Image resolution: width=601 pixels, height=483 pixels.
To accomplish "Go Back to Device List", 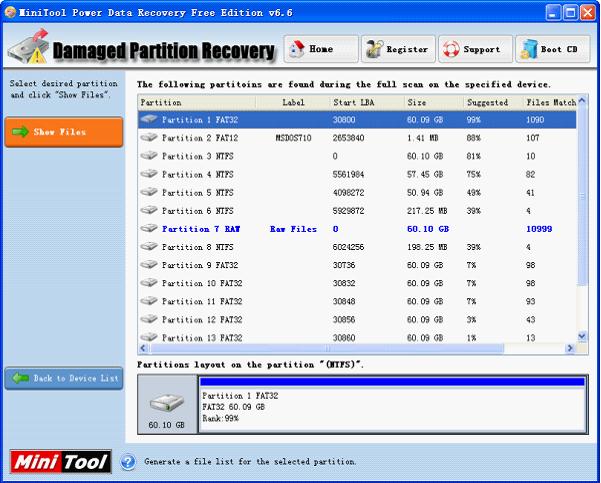I will (64, 378).
